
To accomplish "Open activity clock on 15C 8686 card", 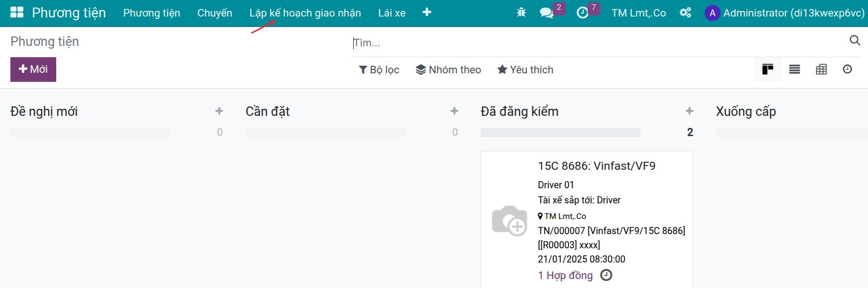I will pos(606,275).
